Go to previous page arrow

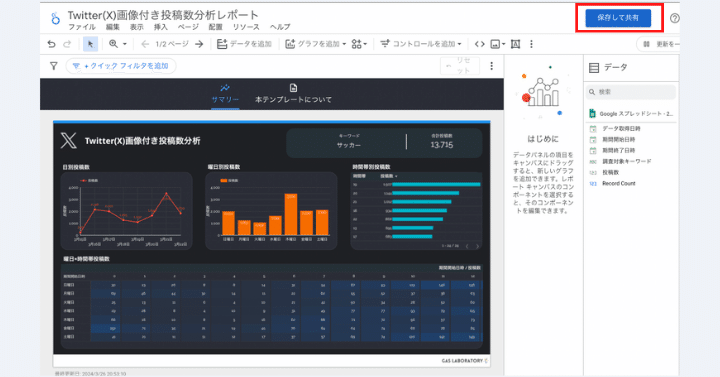(x=145, y=44)
